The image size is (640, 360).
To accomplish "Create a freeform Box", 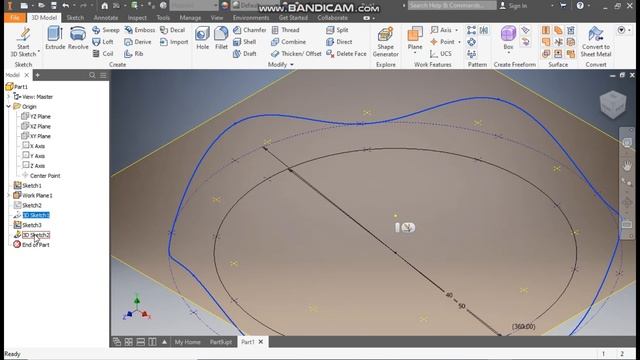I will click(x=508, y=38).
